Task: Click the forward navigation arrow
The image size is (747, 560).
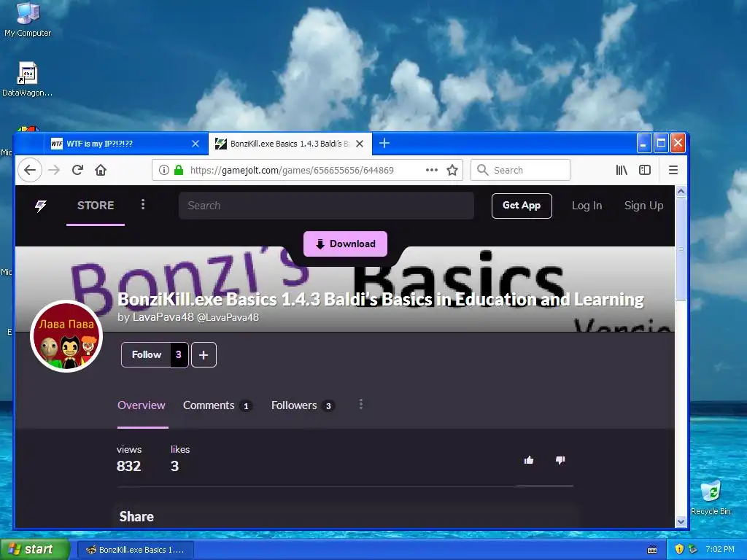Action: click(x=54, y=170)
